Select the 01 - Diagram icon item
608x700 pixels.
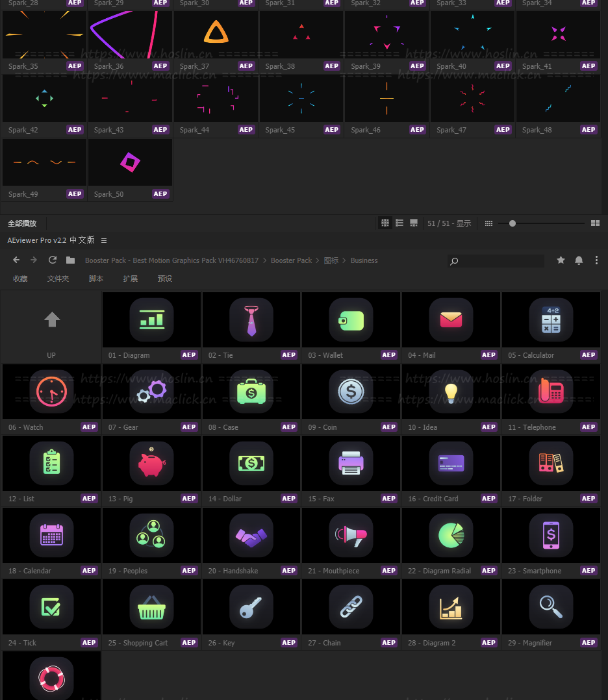pos(151,327)
